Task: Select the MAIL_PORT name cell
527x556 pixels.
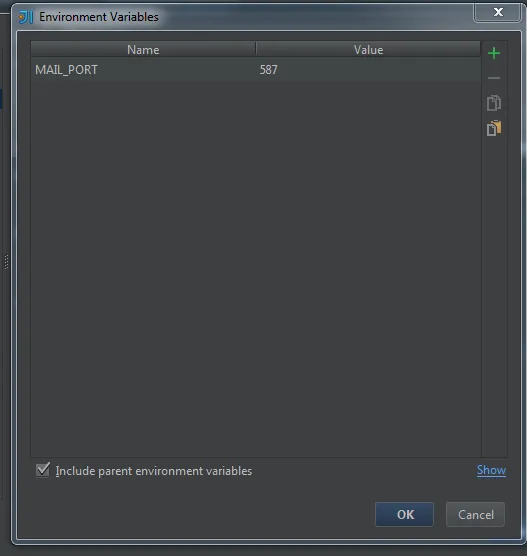Action: coord(143,70)
